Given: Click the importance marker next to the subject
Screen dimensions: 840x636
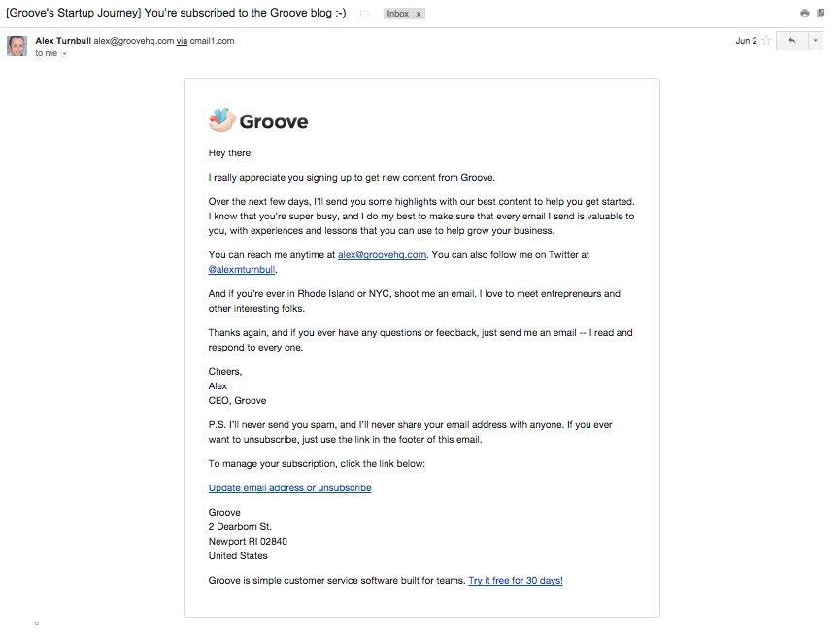Looking at the screenshot, I should click(366, 14).
